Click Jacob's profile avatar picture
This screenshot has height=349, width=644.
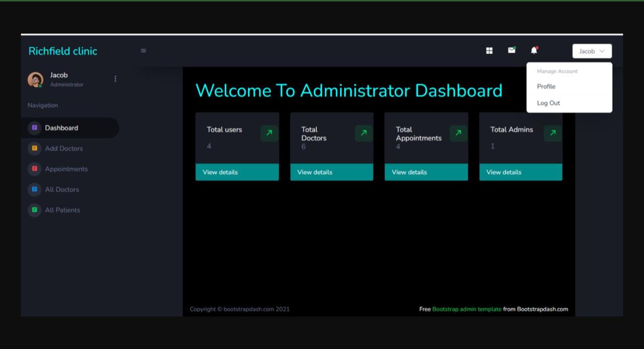tap(35, 79)
